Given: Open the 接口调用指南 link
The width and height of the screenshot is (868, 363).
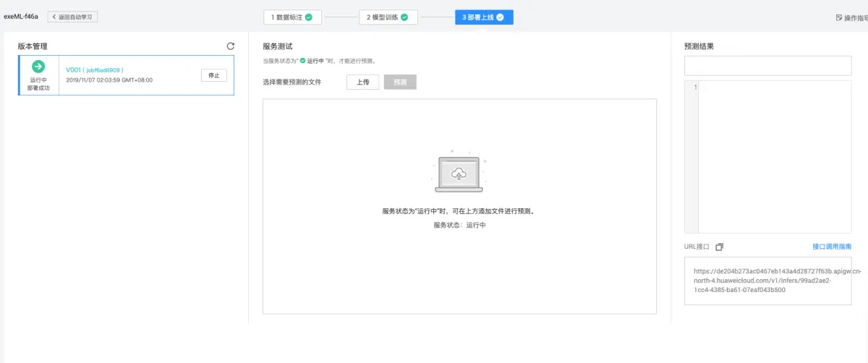Looking at the screenshot, I should point(832,247).
